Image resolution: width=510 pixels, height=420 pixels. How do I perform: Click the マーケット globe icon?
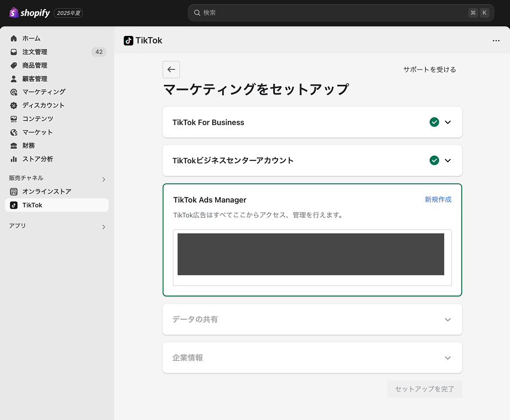click(14, 132)
